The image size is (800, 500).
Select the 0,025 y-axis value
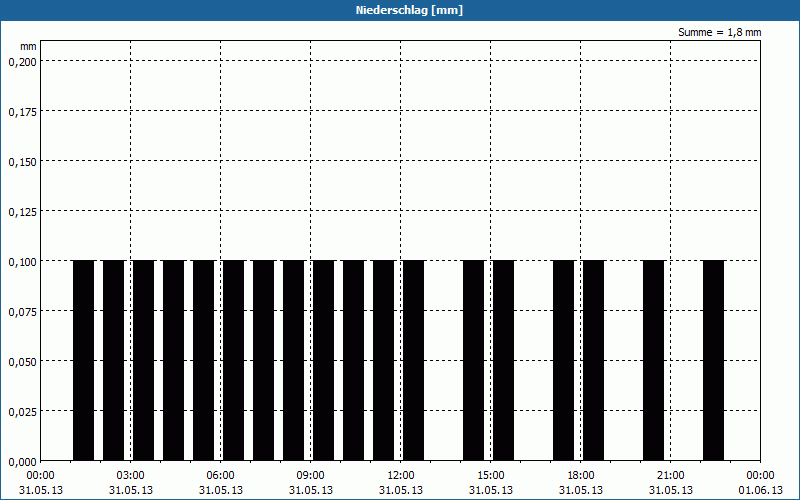(22, 412)
